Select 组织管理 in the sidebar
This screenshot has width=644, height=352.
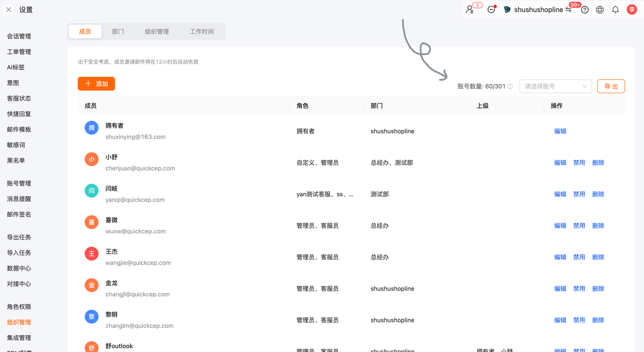tap(19, 322)
